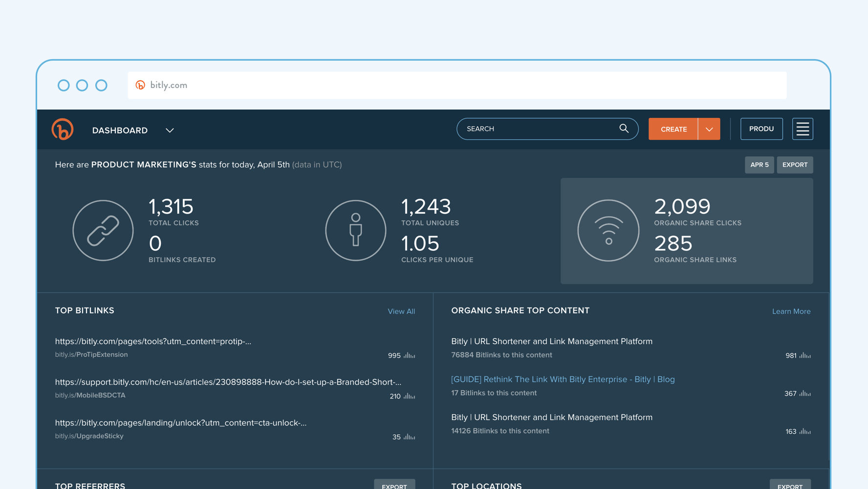Click View All for Top Bitlinks
This screenshot has height=489, width=868.
click(401, 311)
